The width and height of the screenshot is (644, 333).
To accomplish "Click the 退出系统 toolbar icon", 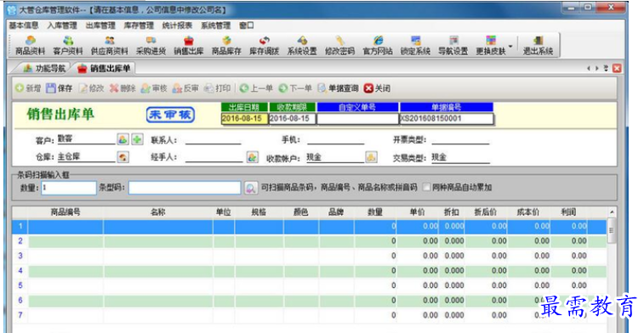I will 538,46.
